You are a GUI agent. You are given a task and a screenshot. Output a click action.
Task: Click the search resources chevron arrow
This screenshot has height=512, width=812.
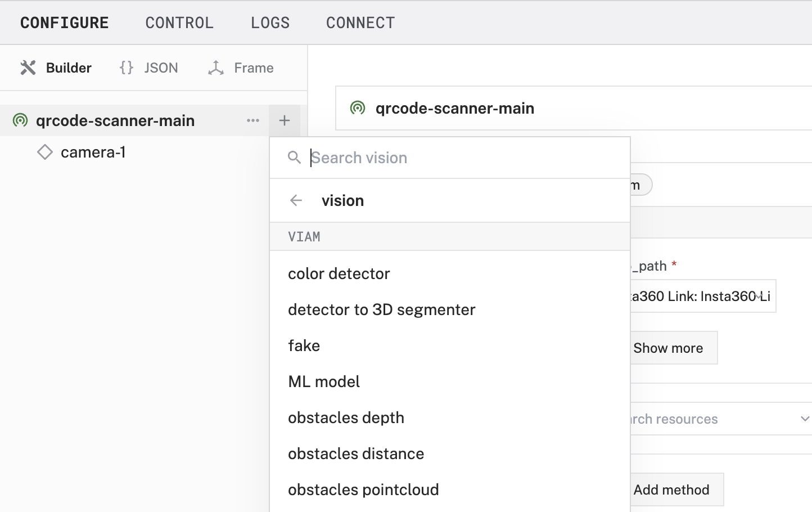[x=805, y=419]
